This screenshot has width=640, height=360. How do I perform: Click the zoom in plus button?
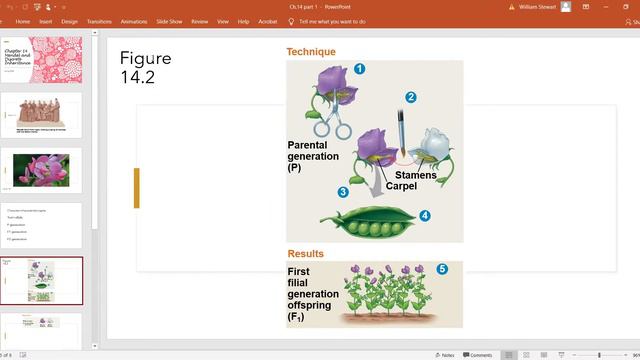click(626, 355)
